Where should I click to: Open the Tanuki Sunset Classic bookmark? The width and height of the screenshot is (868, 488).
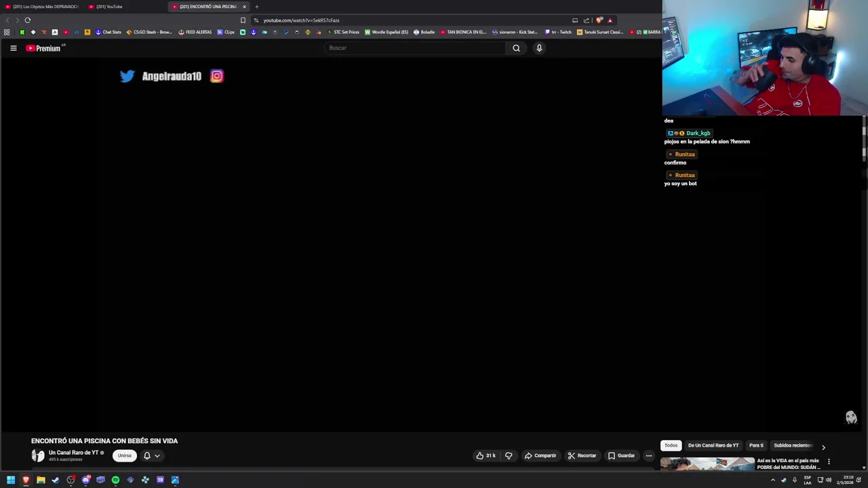(600, 32)
